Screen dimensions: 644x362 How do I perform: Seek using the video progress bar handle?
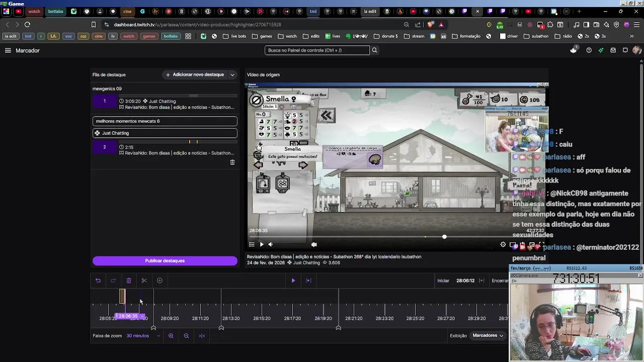pos(444,237)
